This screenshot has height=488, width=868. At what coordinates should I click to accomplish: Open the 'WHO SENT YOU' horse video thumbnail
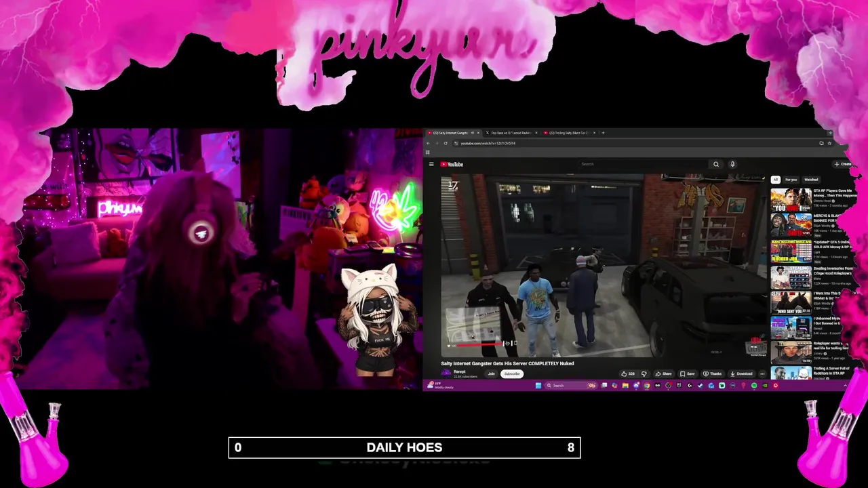(791, 303)
